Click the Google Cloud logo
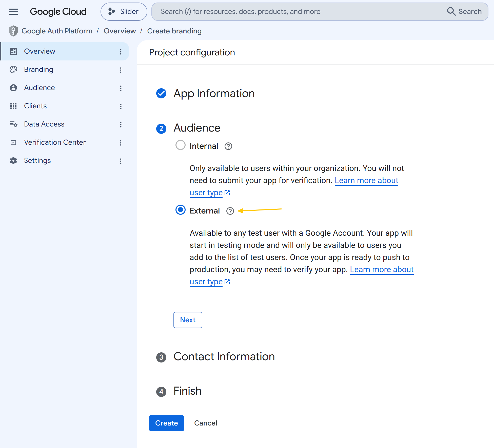The height and width of the screenshot is (448, 494). [x=58, y=12]
